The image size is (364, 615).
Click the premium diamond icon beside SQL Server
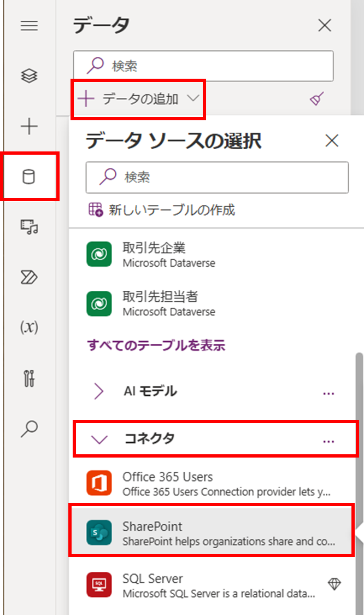[x=334, y=584]
